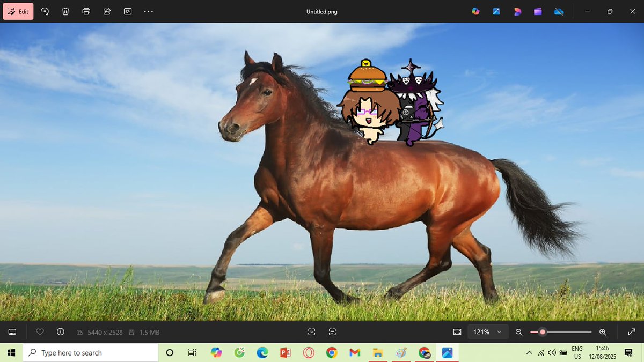Show file info with the info icon

[61, 332]
